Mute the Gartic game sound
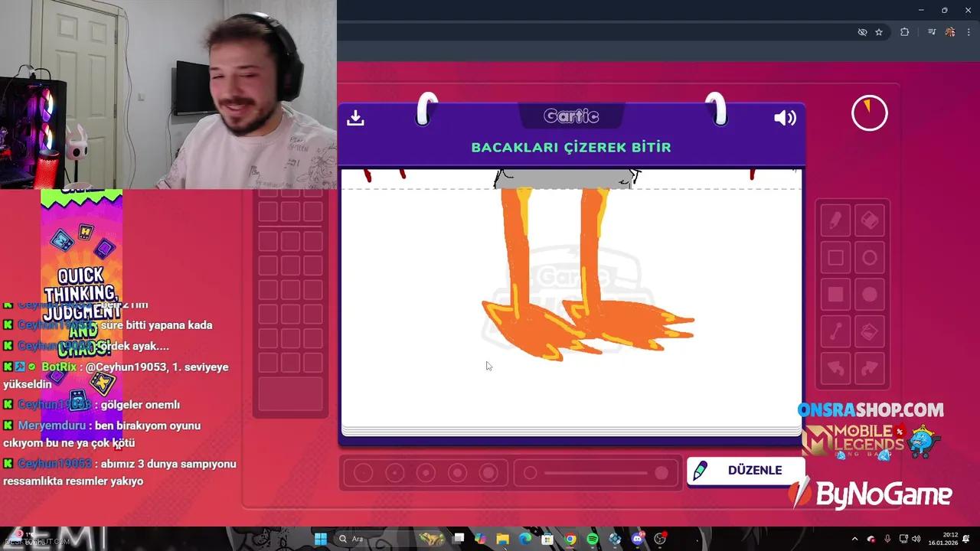 [785, 117]
